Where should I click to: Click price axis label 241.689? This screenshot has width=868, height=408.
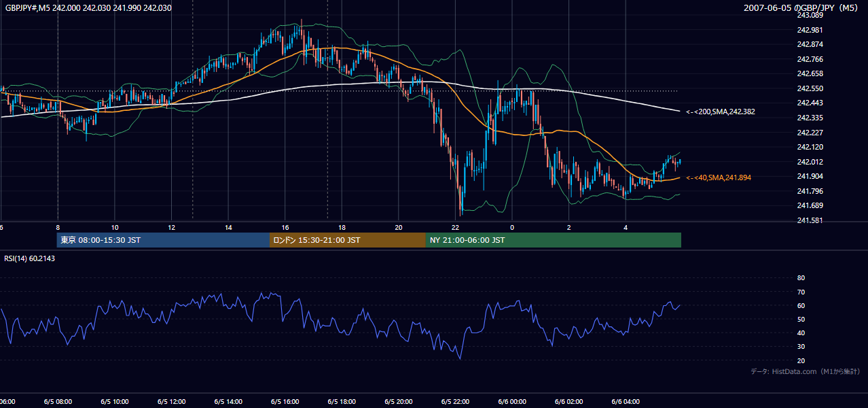809,205
